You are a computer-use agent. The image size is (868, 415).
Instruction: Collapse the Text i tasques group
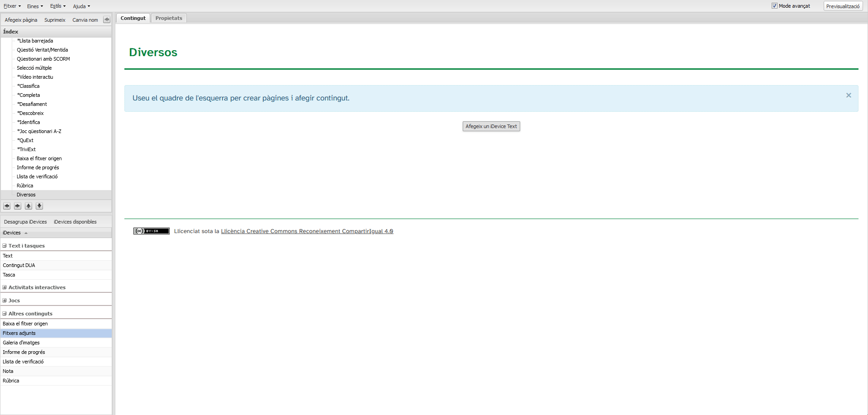click(5, 246)
